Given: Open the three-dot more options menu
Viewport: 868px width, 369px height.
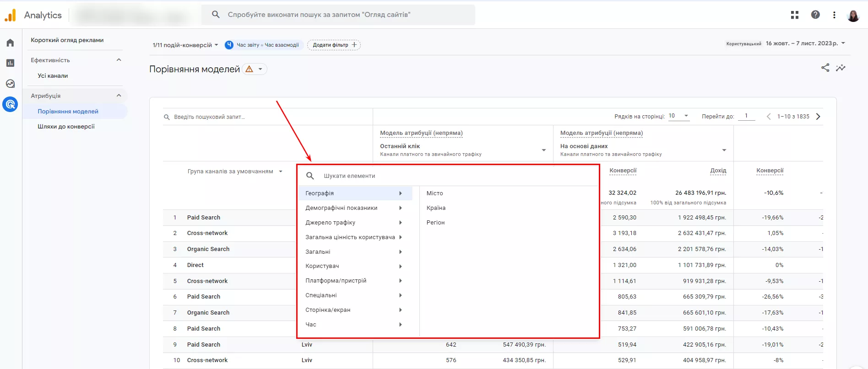Looking at the screenshot, I should click(x=834, y=15).
